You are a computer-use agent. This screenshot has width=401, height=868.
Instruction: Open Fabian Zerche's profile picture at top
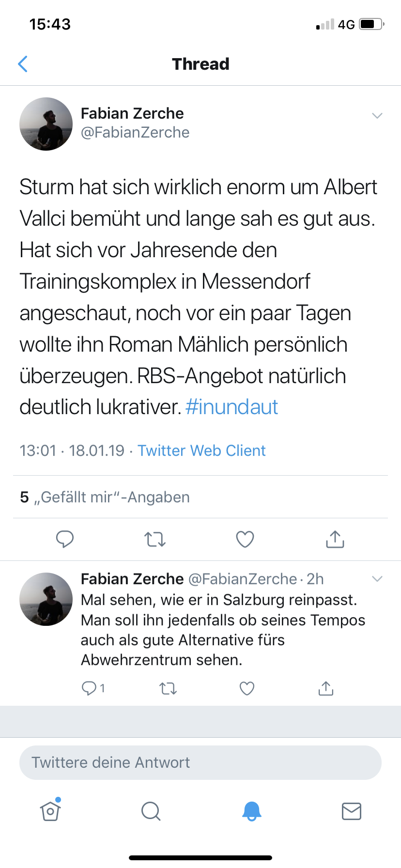click(46, 124)
